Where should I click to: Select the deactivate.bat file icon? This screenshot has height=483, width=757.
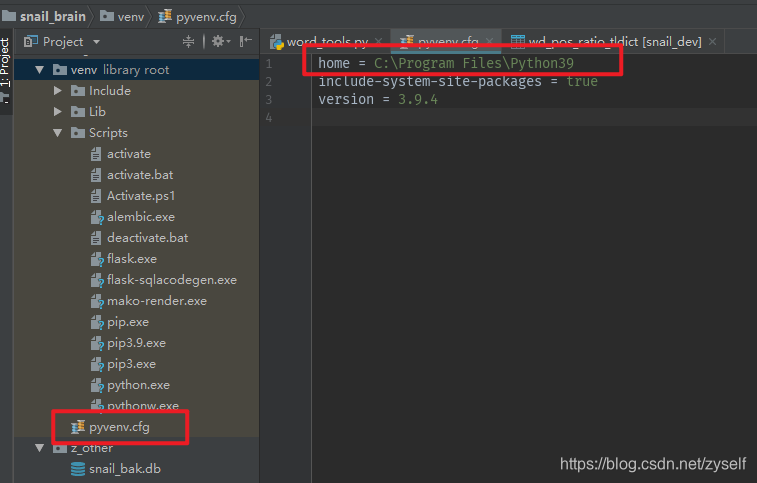pos(96,238)
